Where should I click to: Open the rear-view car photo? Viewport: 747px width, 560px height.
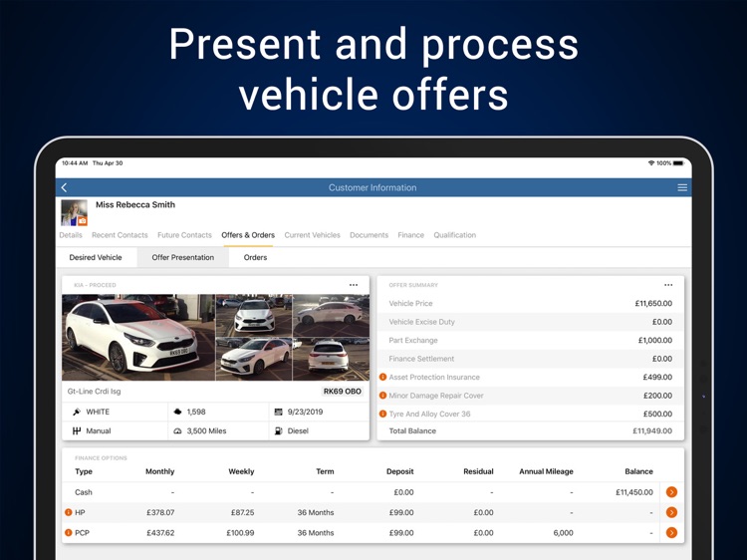(331, 360)
